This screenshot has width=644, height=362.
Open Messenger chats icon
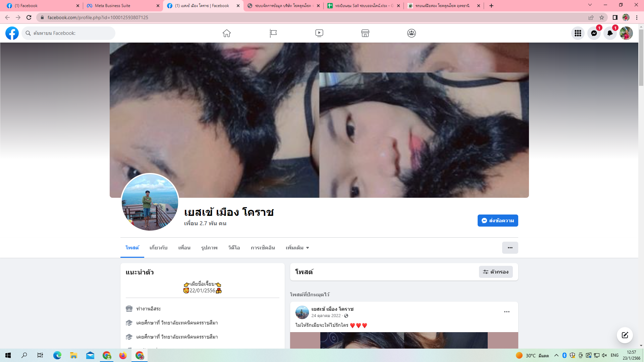tap(594, 33)
